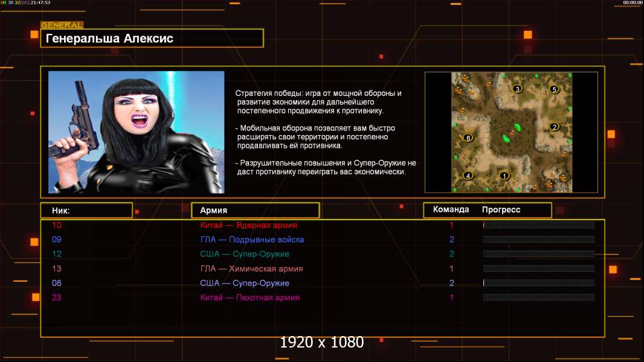Click loading progress bar of player 08
Viewport: 644px width, 362px height.
[539, 283]
